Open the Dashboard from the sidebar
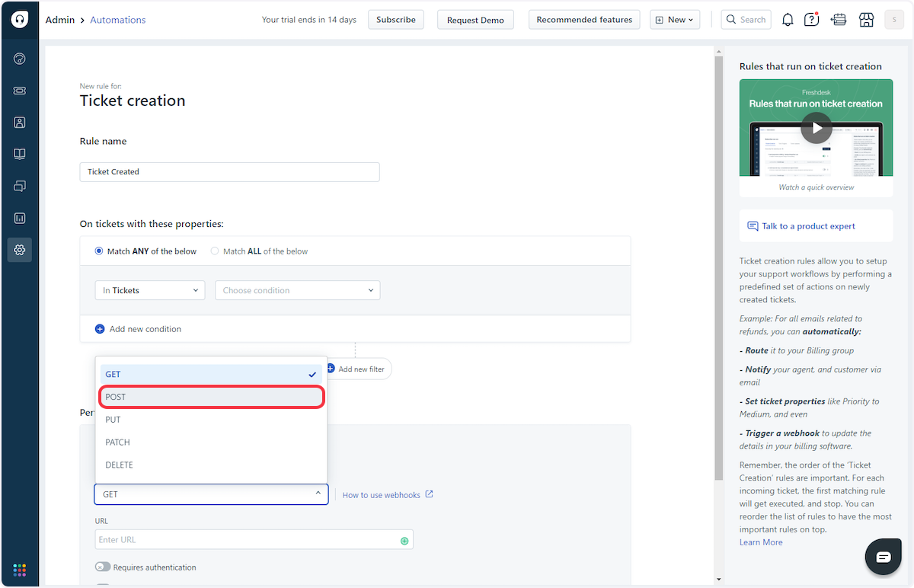This screenshot has width=914, height=588. [x=20, y=59]
